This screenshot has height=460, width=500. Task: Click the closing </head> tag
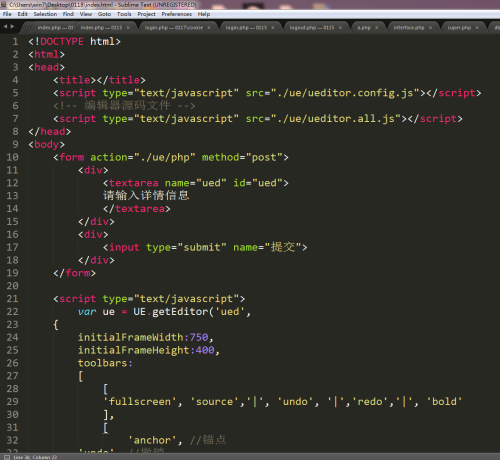point(50,132)
